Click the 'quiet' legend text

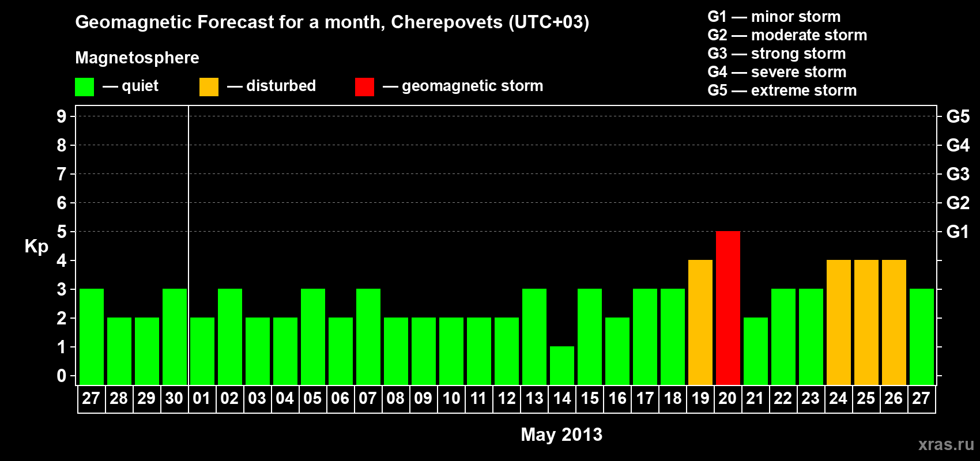pyautogui.click(x=140, y=86)
